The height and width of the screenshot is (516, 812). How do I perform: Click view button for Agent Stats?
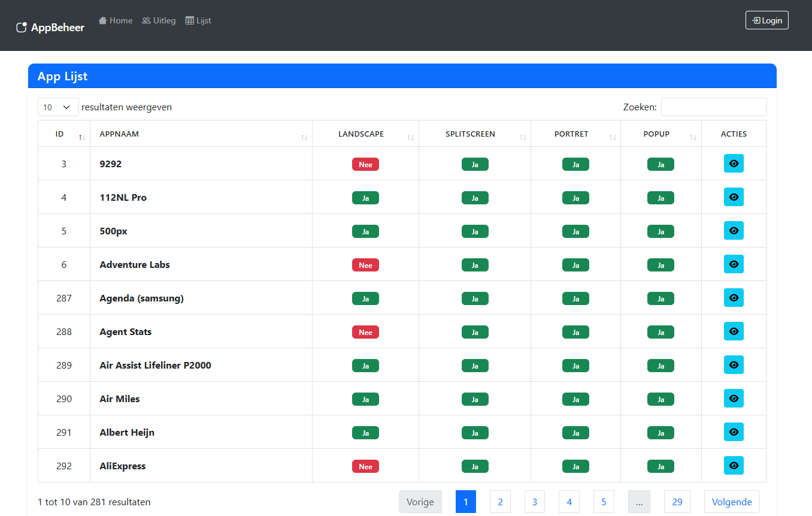734,331
